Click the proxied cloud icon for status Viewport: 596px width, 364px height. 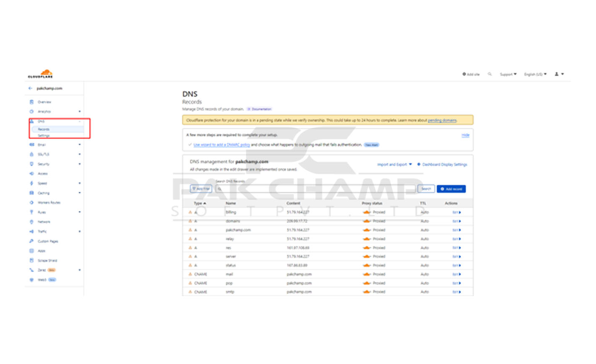click(367, 265)
